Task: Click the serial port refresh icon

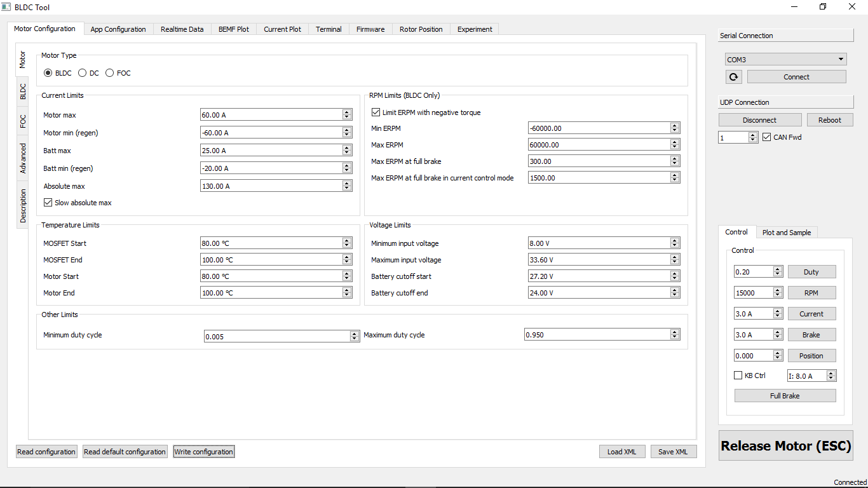Action: pyautogui.click(x=733, y=77)
